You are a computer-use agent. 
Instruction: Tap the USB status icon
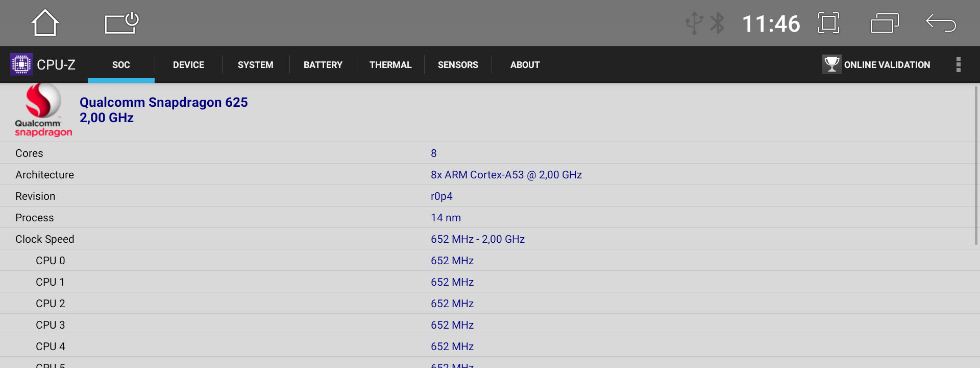694,23
